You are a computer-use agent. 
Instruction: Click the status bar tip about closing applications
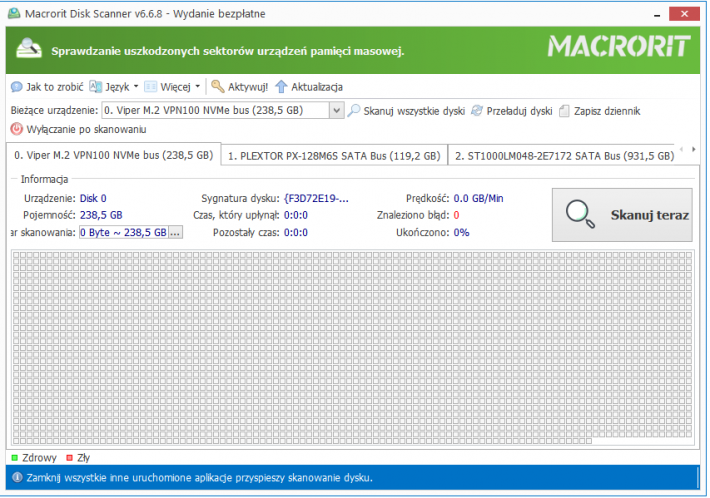pyautogui.click(x=199, y=478)
